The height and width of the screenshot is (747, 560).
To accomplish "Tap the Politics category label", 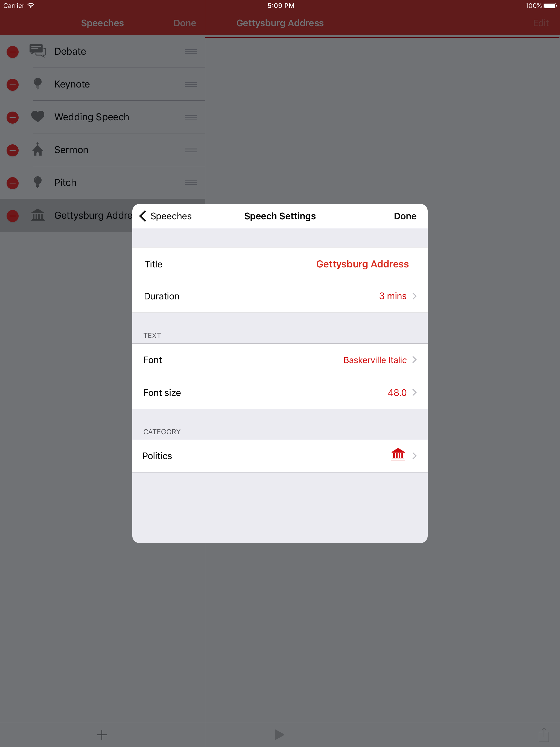I will click(157, 456).
